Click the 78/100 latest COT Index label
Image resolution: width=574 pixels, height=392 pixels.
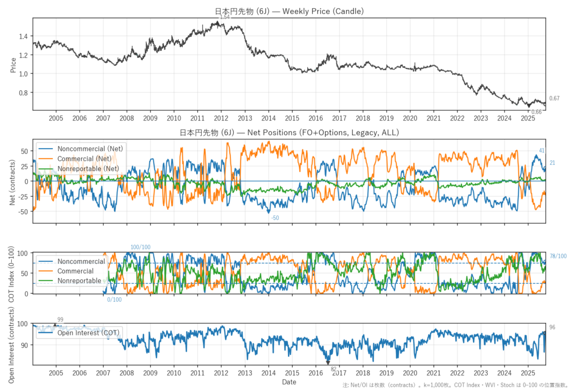point(558,256)
